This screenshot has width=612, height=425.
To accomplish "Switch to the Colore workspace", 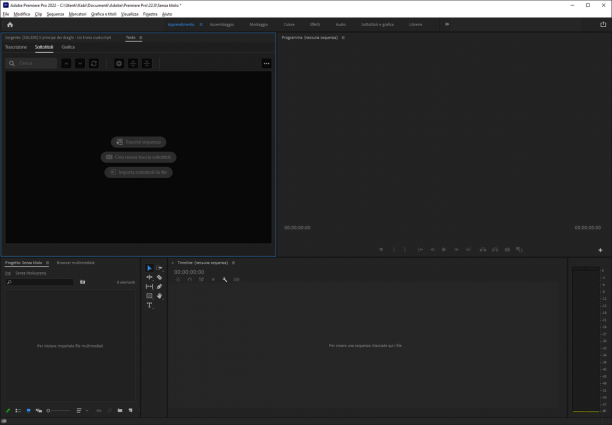I will (x=289, y=25).
